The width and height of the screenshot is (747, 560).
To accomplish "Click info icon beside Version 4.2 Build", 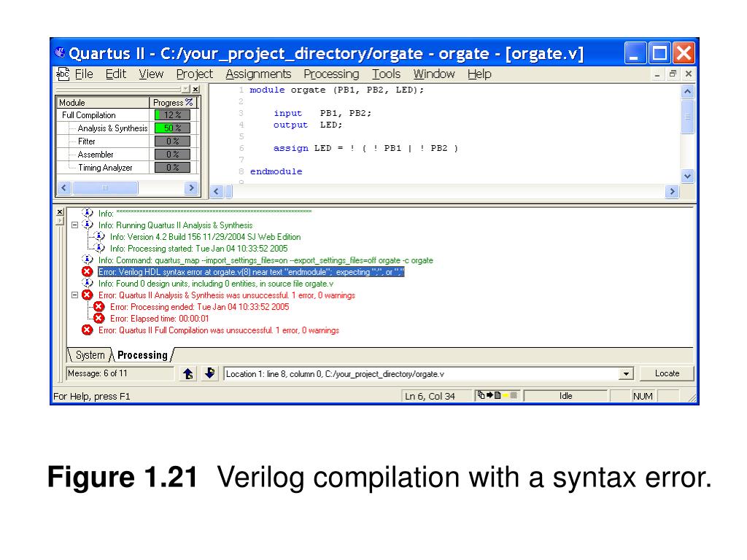I will [x=98, y=237].
